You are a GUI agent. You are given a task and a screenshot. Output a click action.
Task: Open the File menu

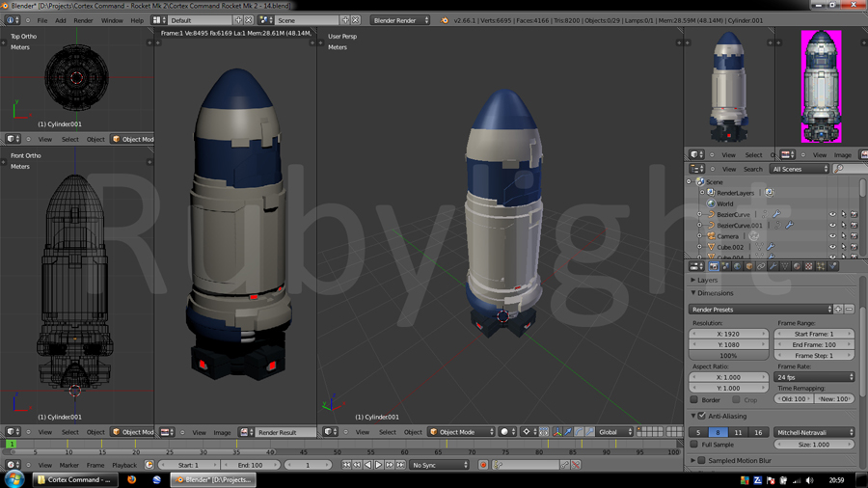[x=42, y=20]
